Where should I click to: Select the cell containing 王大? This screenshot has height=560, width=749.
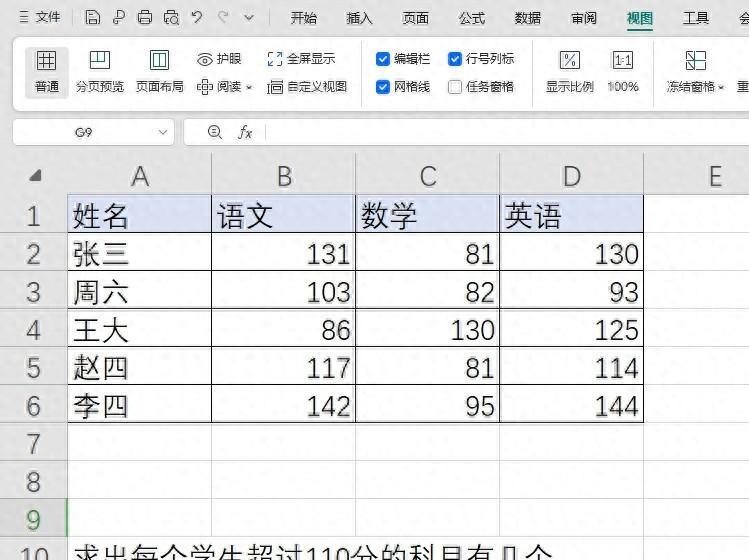coord(139,329)
